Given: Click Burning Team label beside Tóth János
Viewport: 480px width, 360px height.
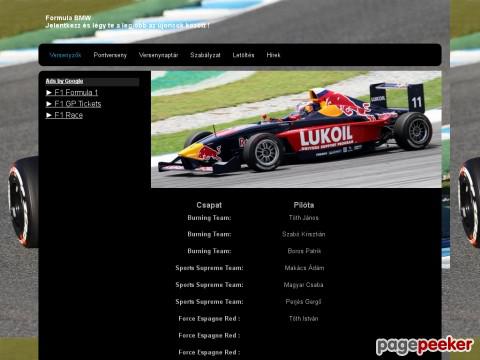Looking at the screenshot, I should [209, 218].
